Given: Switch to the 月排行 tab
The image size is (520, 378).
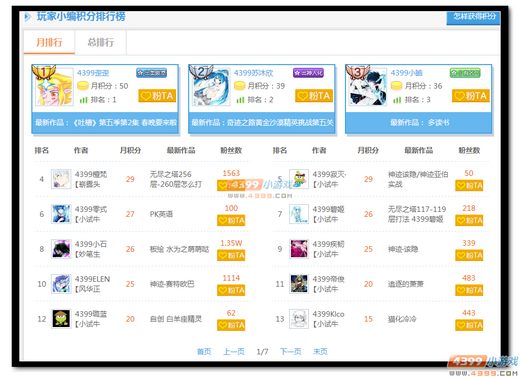Looking at the screenshot, I should pyautogui.click(x=49, y=42).
